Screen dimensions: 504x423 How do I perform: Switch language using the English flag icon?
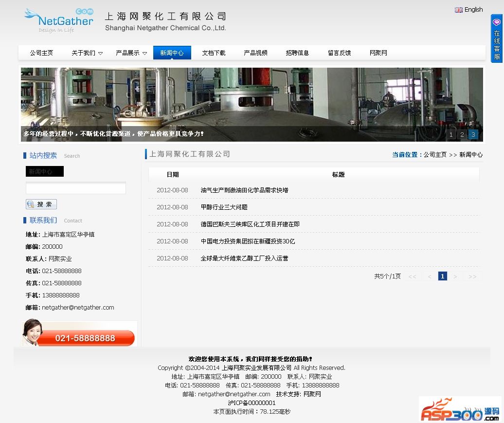(x=459, y=10)
